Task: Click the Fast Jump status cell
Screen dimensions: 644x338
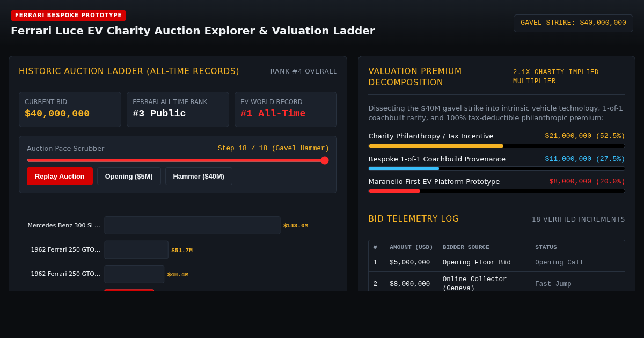Action: click(553, 284)
